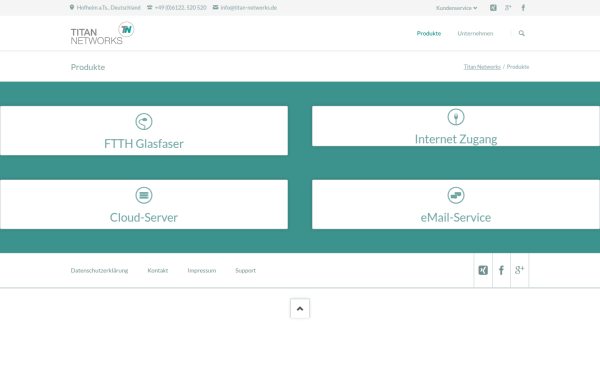Click the envelope icon beside the email address
Viewport: 600px width, 375px height.
click(215, 7)
